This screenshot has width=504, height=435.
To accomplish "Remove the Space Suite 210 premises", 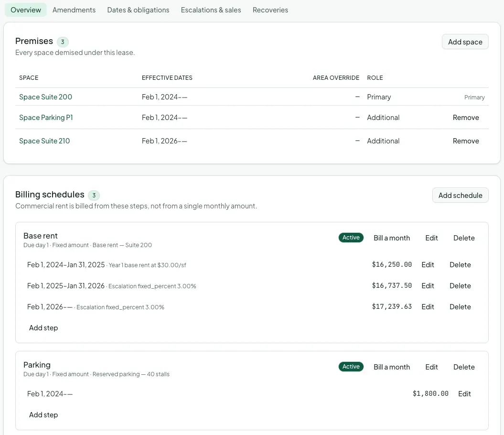I will [466, 141].
